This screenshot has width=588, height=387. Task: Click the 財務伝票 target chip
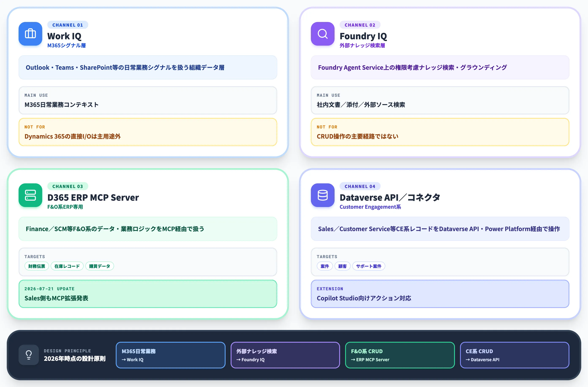[x=37, y=266]
